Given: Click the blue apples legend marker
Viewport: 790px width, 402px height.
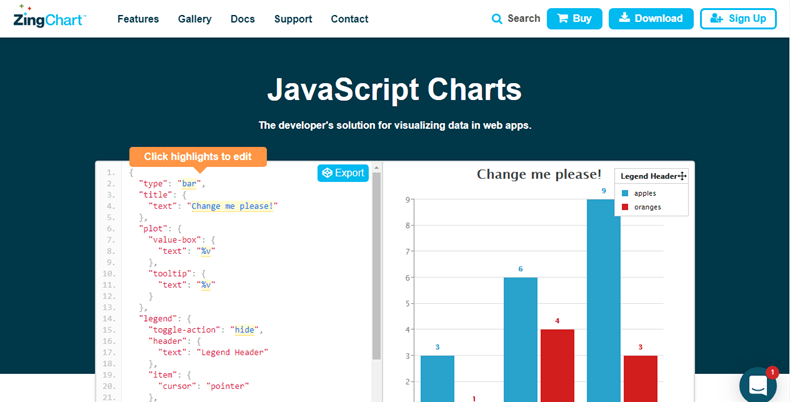Looking at the screenshot, I should click(x=625, y=193).
